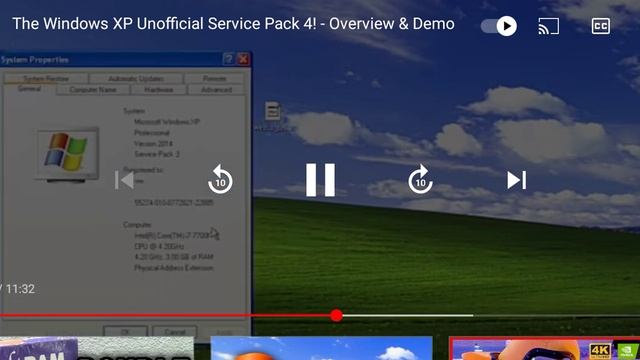Open the Cast to device icon
Image resolution: width=640 pixels, height=360 pixels.
point(549,26)
